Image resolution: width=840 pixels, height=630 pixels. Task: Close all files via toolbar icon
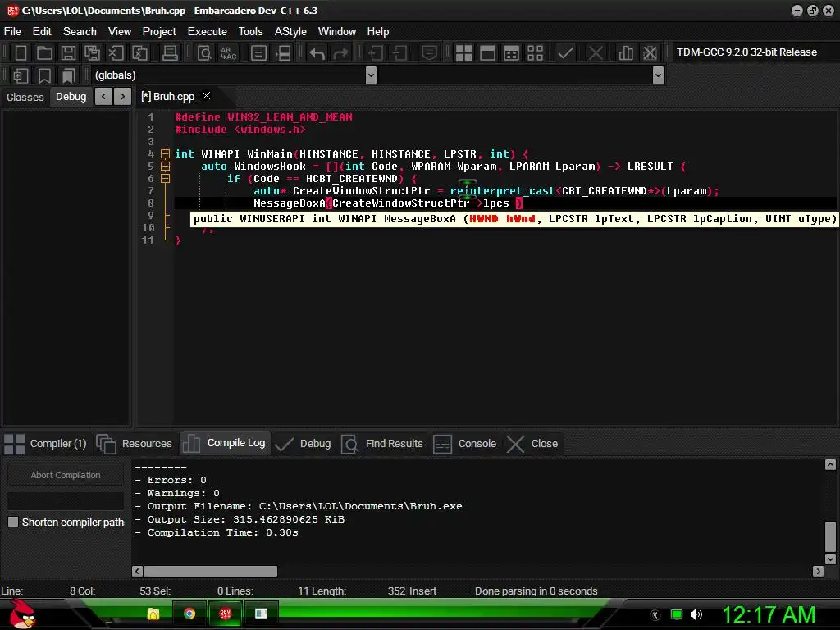point(139,52)
